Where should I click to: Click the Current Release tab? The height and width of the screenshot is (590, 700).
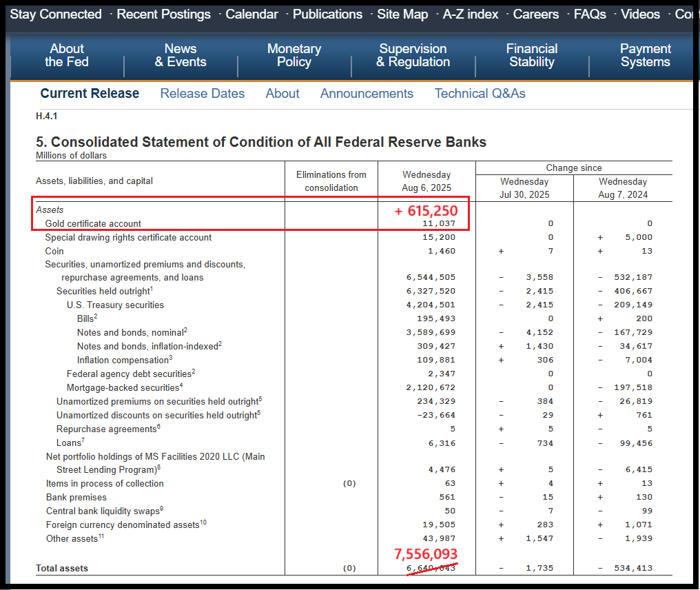[x=90, y=94]
